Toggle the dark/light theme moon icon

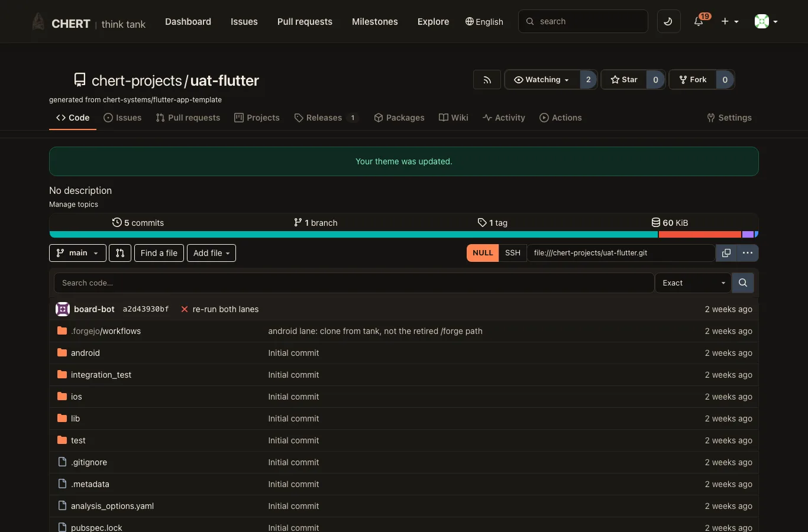coord(668,21)
